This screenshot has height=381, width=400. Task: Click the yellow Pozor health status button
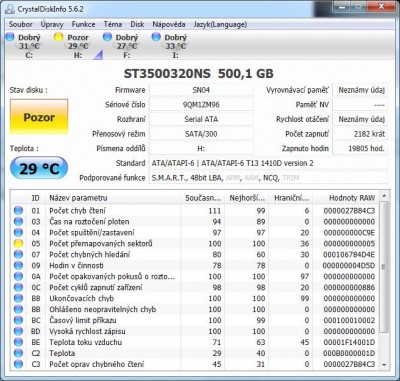point(39,117)
